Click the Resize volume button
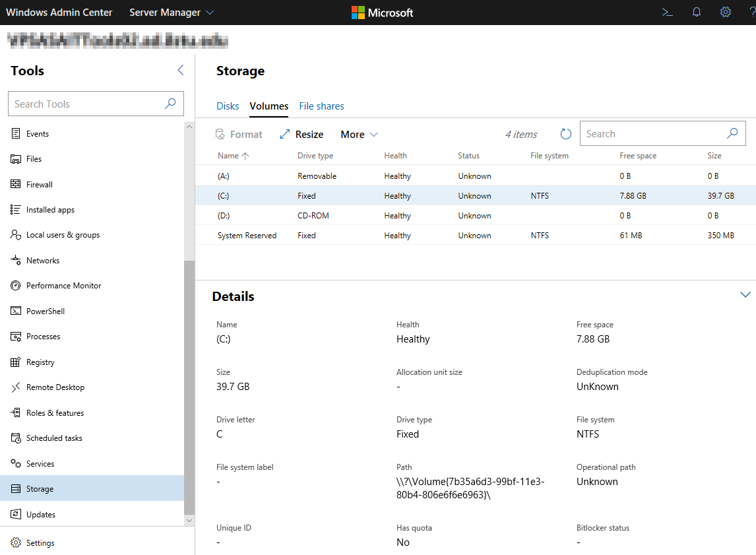The image size is (756, 555). [301, 135]
